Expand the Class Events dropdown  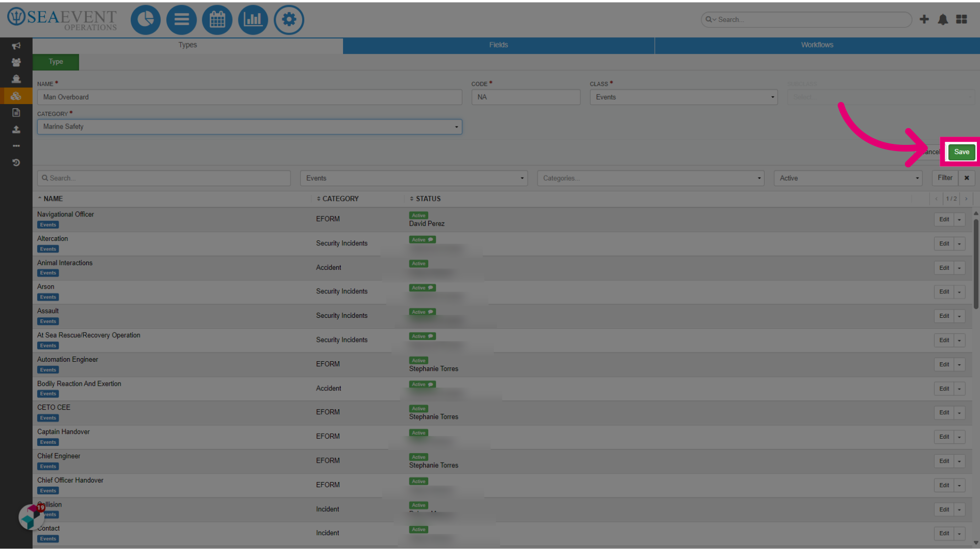683,97
